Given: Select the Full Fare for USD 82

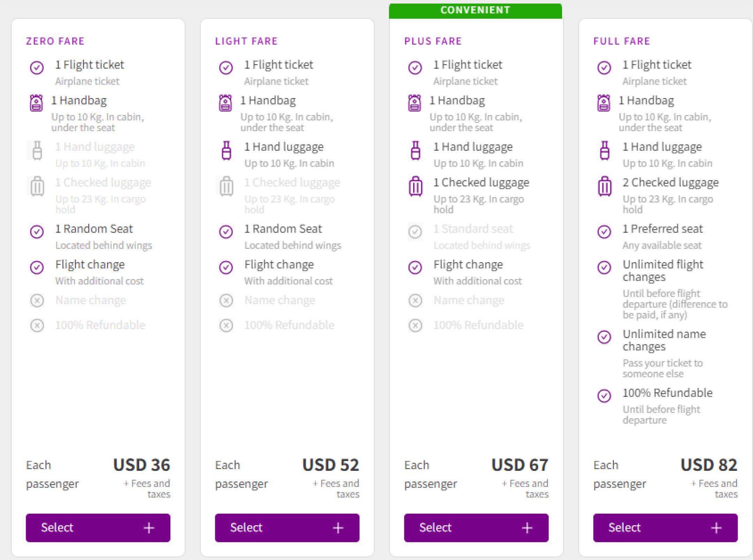Looking at the screenshot, I should [624, 528].
